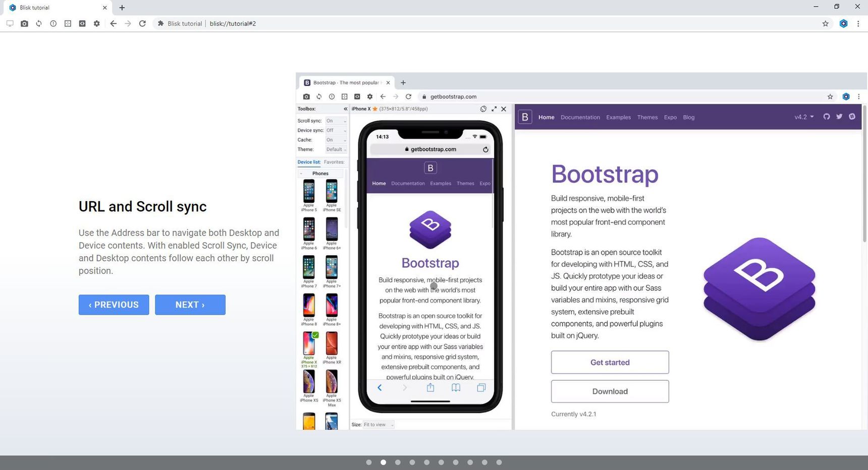Viewport: 868px width, 470px height.
Task: Open the error monitor icon in outer toolbar
Action: (53, 24)
